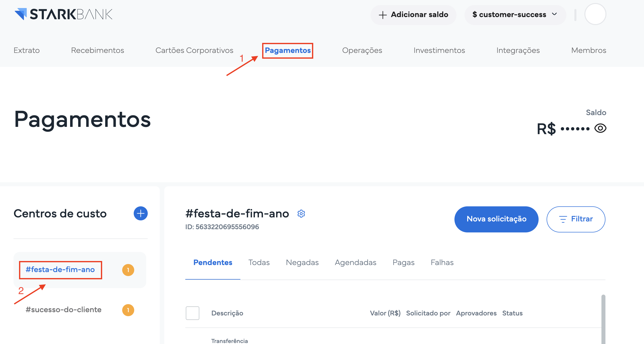Click the Valor (R$) column header
644x344 pixels.
(385, 313)
